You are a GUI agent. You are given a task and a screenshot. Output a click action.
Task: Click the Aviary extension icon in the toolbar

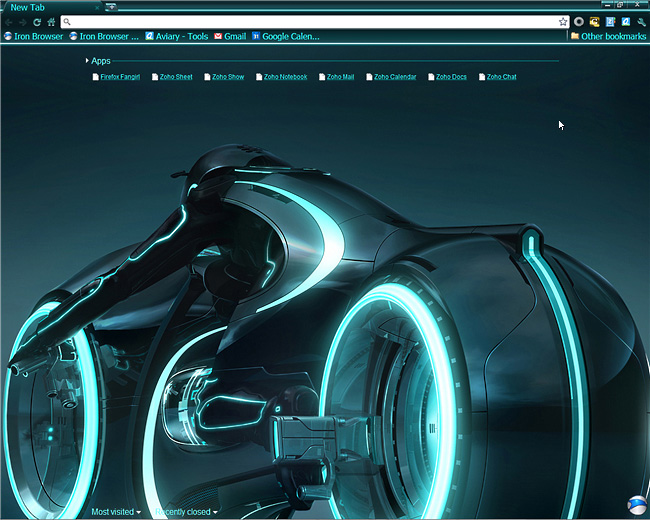coord(626,22)
